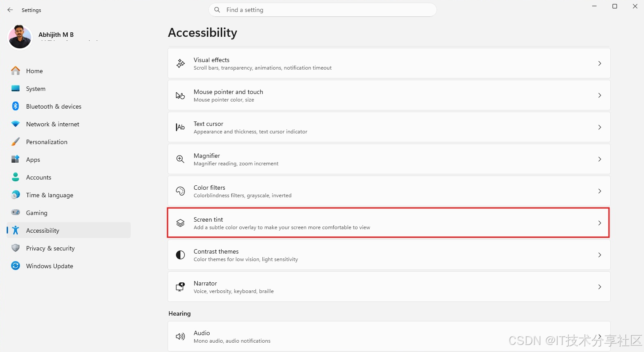Click 'Magnifier reading, zoom increment' description

pyautogui.click(x=236, y=164)
